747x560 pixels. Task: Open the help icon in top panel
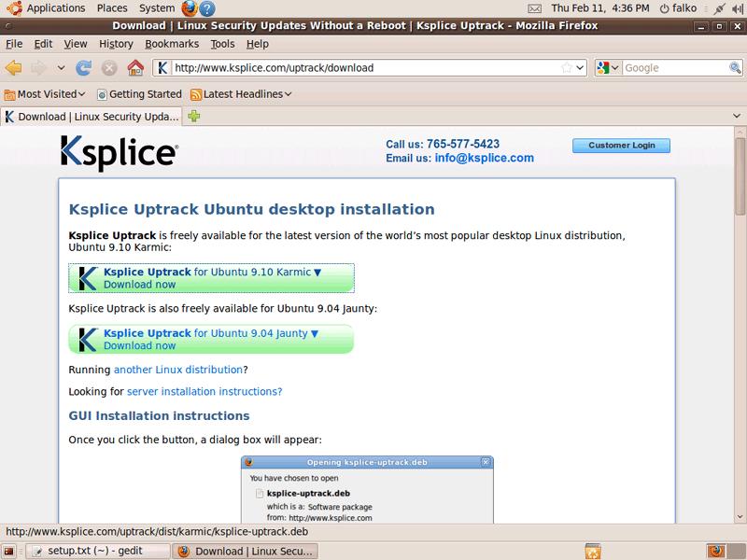click(207, 8)
